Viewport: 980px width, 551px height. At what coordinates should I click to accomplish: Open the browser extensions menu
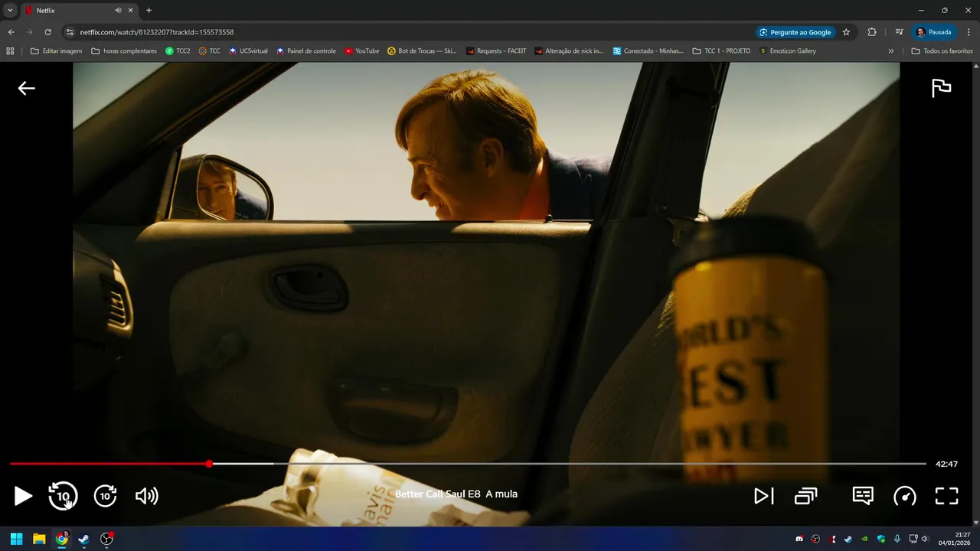tap(872, 32)
